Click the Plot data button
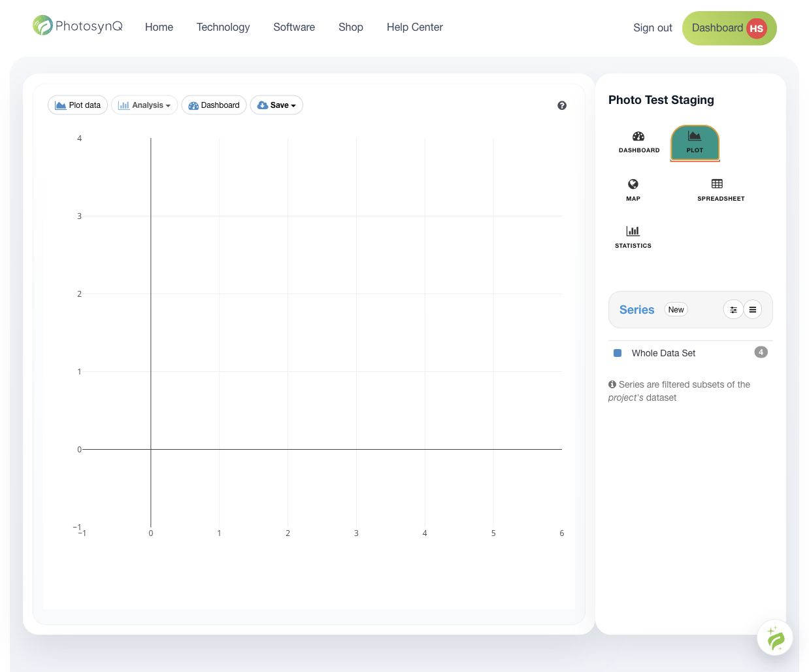 [78, 105]
